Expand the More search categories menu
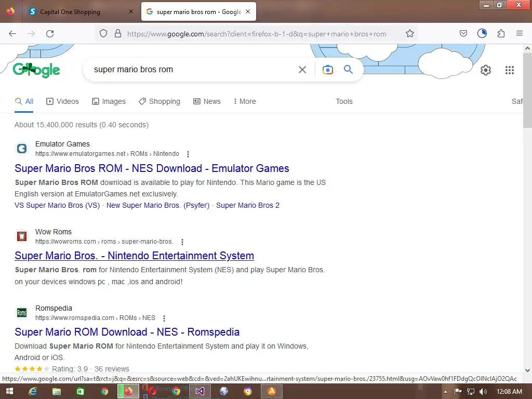Image resolution: width=532 pixels, height=399 pixels. pyautogui.click(x=245, y=101)
